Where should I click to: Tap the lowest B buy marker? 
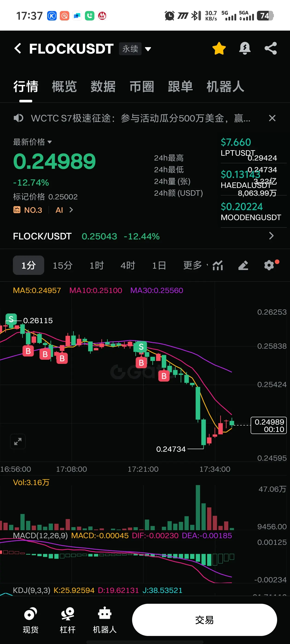click(164, 376)
